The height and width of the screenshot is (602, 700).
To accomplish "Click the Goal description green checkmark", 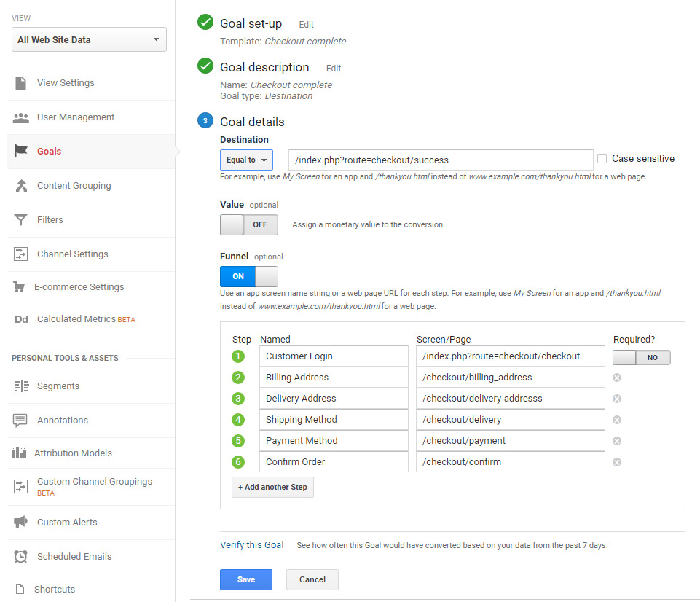I will point(205,66).
